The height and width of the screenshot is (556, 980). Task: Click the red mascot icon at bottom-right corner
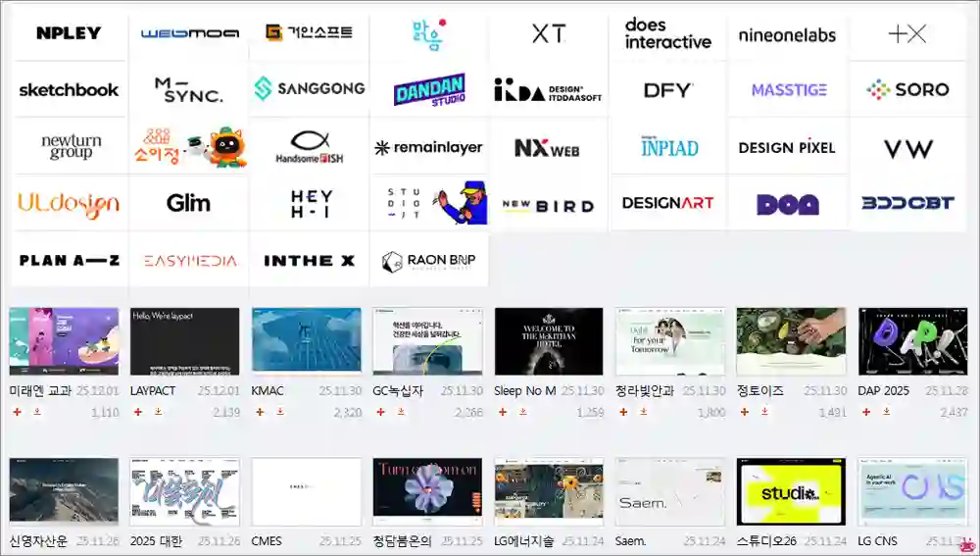coord(966,544)
